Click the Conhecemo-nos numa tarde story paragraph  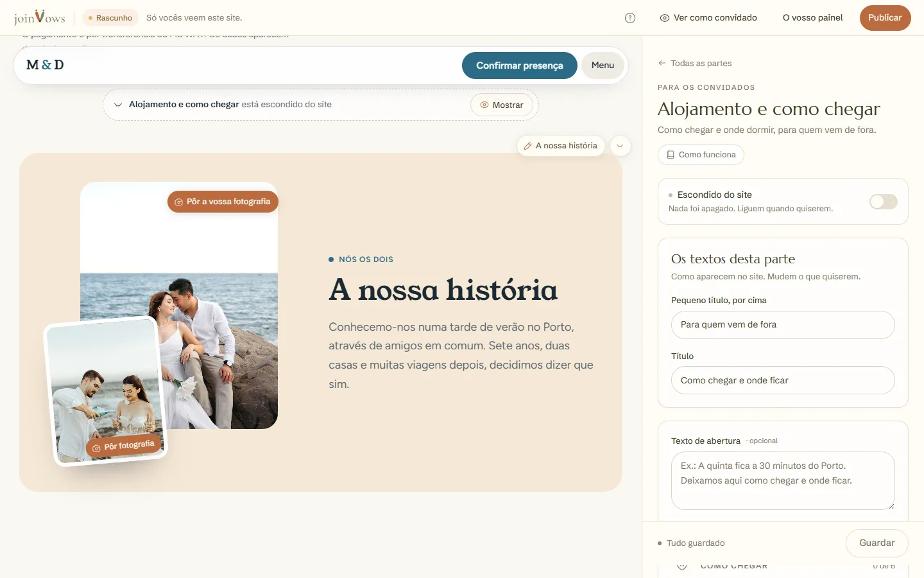461,355
